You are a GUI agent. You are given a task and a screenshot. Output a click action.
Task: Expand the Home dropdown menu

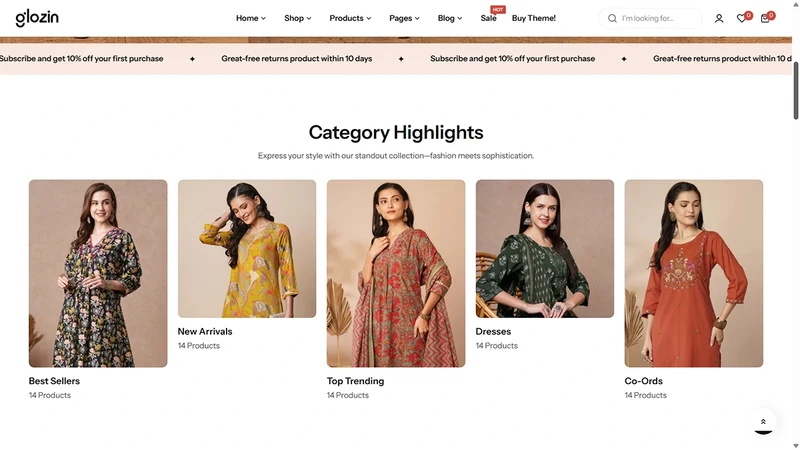point(251,18)
